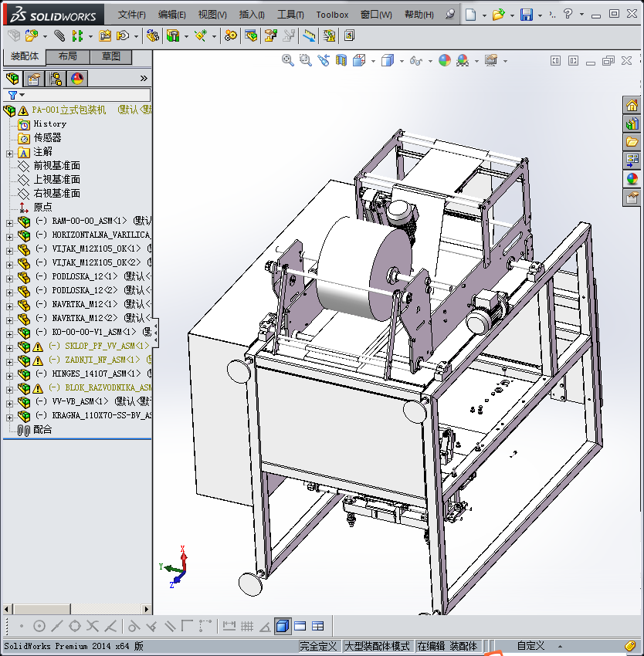This screenshot has width=644, height=656.
Task: Click the Zoom to Fit magnifier icon
Action: pos(287,61)
